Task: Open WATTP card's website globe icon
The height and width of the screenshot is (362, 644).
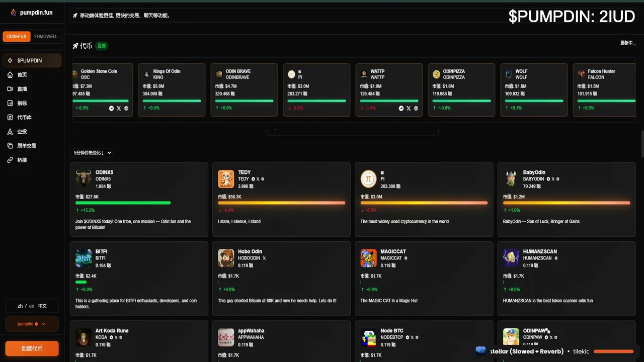Action: (x=416, y=108)
